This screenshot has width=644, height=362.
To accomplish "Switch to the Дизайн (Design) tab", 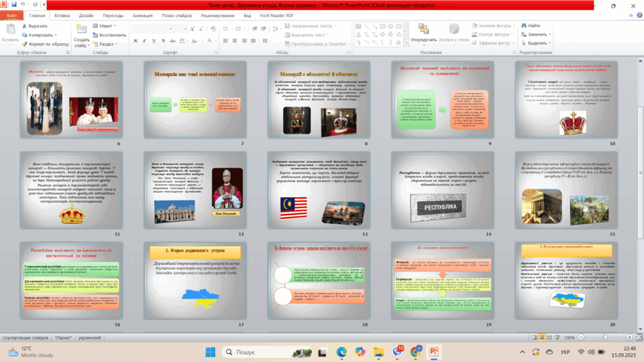I will click(86, 16).
